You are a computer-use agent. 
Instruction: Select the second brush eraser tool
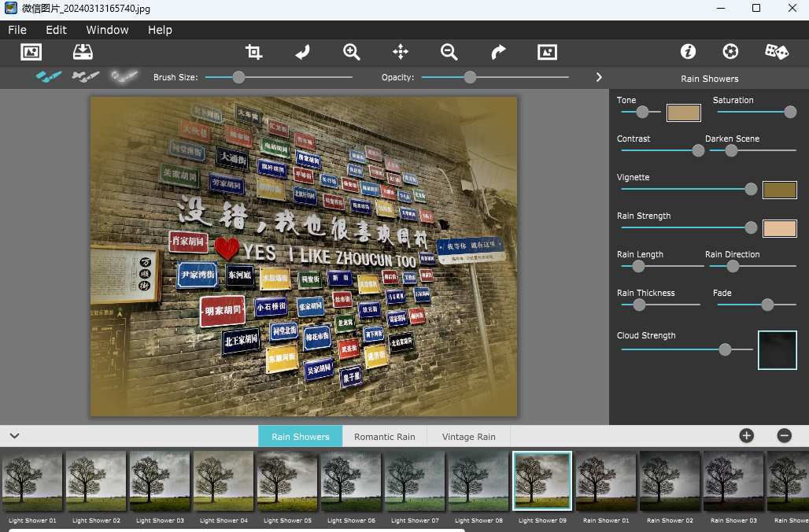86,77
